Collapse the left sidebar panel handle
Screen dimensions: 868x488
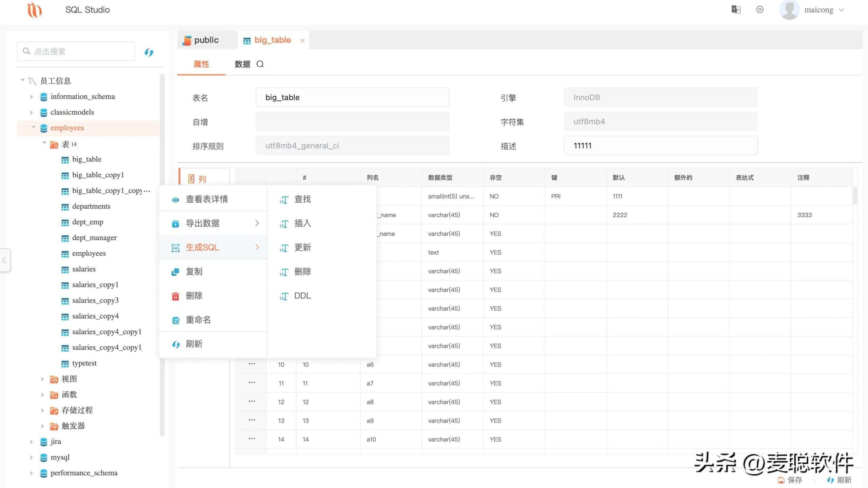click(5, 260)
